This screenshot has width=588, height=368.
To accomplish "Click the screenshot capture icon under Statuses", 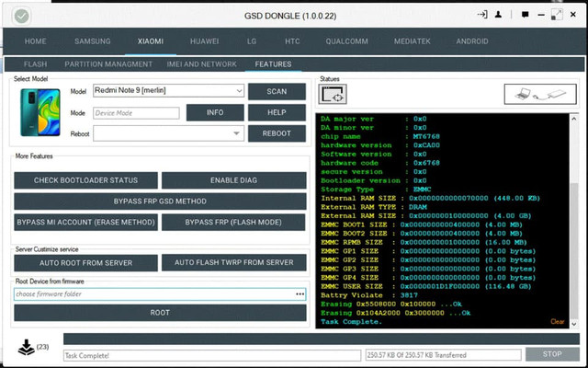I will pos(333,94).
